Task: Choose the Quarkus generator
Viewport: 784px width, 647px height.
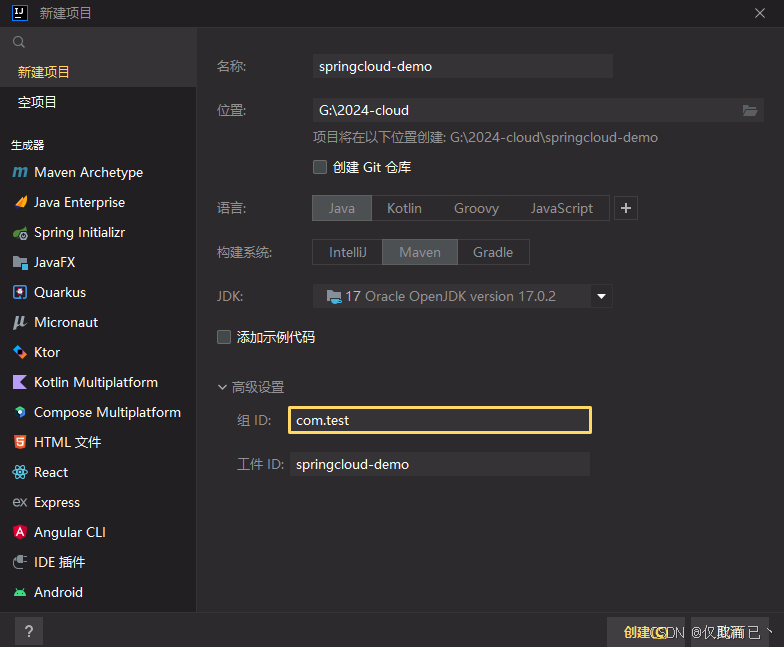Action: (98, 292)
